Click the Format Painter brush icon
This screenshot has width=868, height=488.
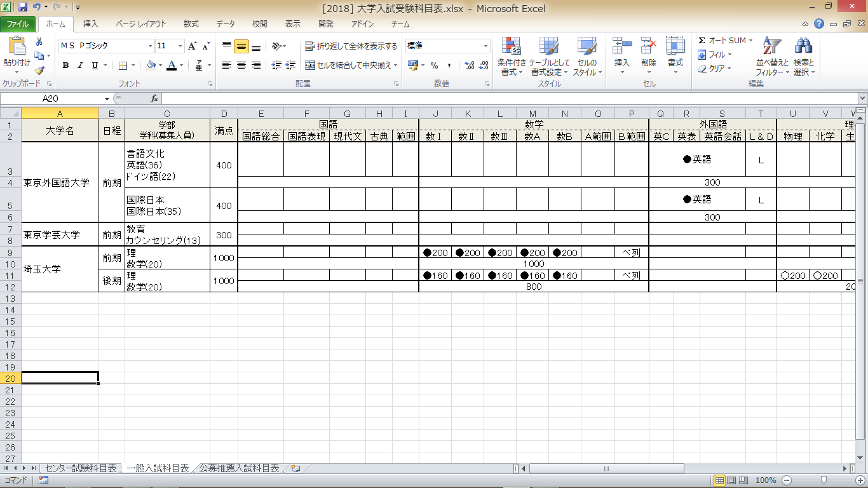[39, 71]
